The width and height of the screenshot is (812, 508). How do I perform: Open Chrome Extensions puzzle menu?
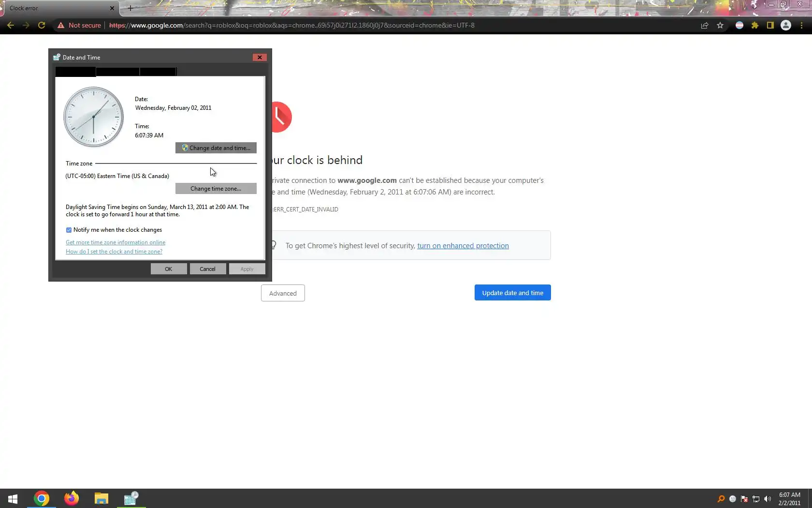(x=755, y=25)
